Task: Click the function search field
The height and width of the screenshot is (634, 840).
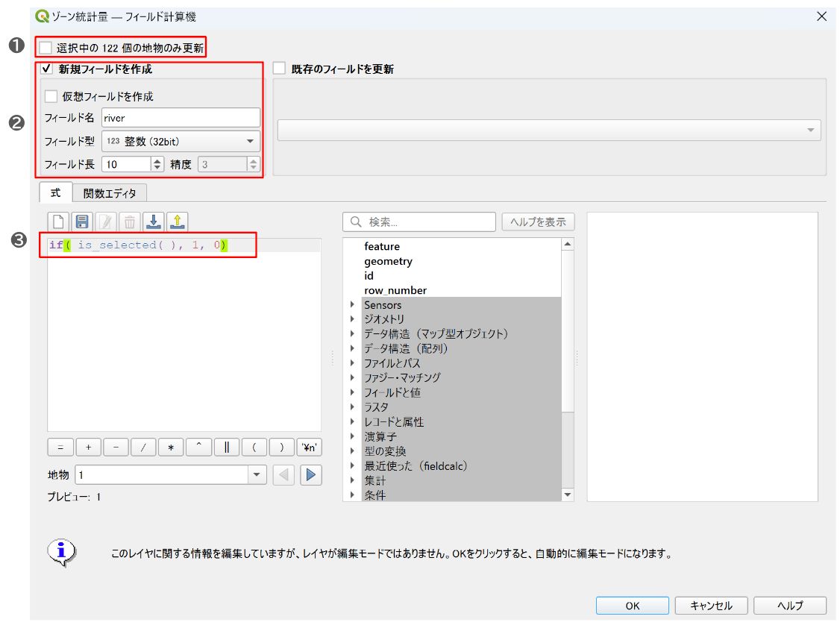Action: click(x=419, y=222)
